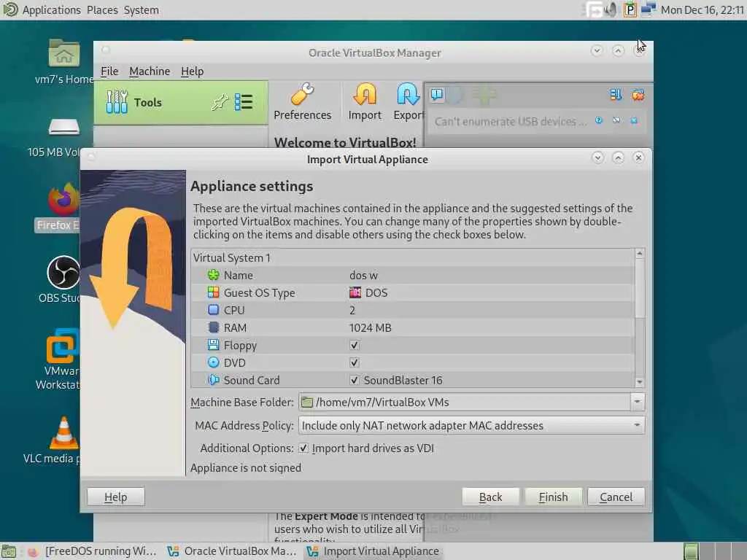Toggle the DVD checkbox
This screenshot has height=560, width=747.
[354, 363]
